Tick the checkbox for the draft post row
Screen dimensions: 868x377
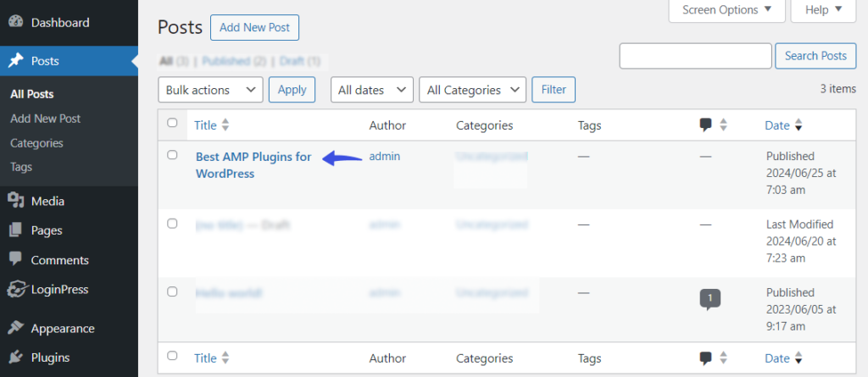point(172,224)
